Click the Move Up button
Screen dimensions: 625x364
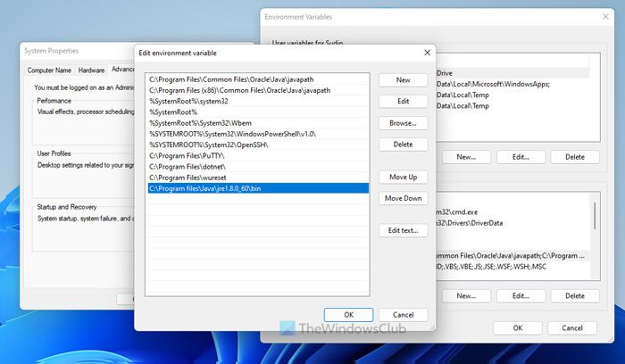coord(403,177)
